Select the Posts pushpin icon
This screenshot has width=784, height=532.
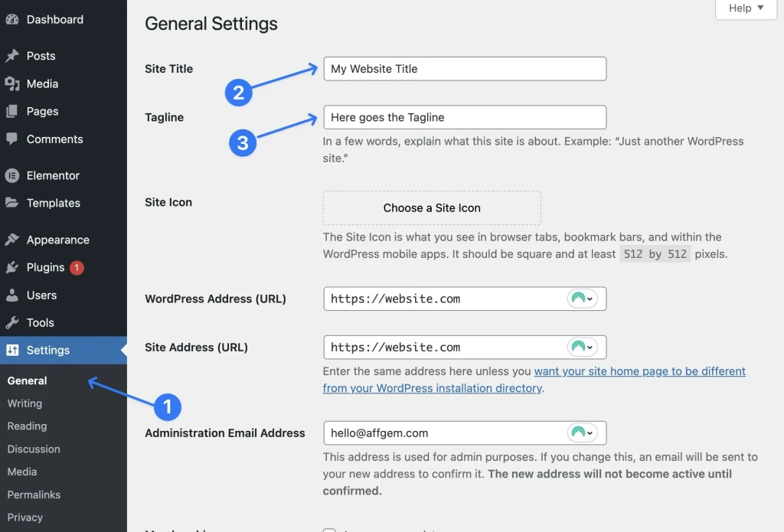click(12, 55)
